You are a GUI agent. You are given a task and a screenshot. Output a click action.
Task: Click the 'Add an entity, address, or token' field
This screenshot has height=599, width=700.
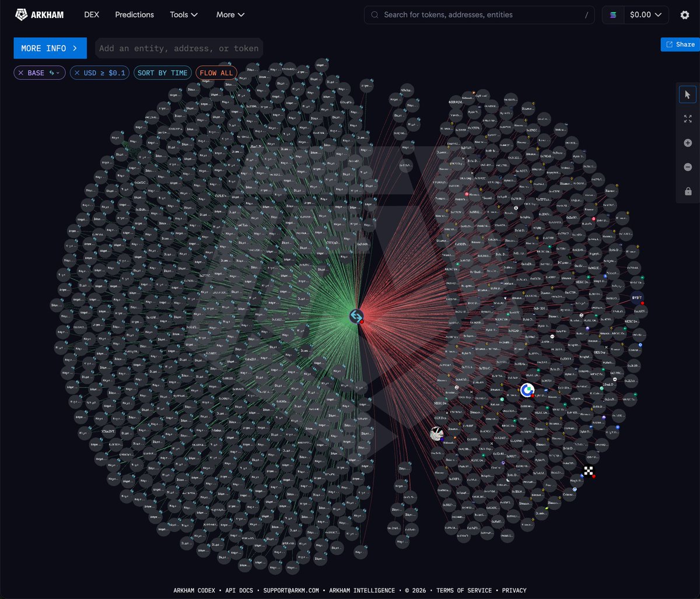point(179,48)
